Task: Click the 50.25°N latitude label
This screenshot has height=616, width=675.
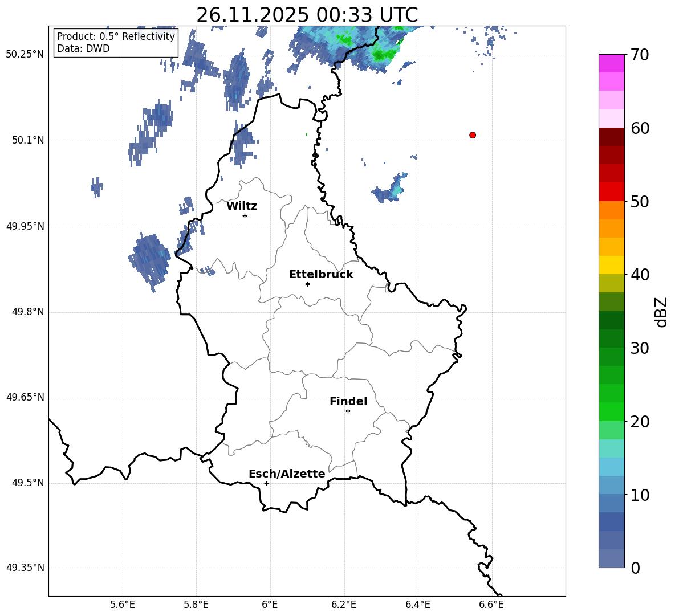Action: coord(25,55)
